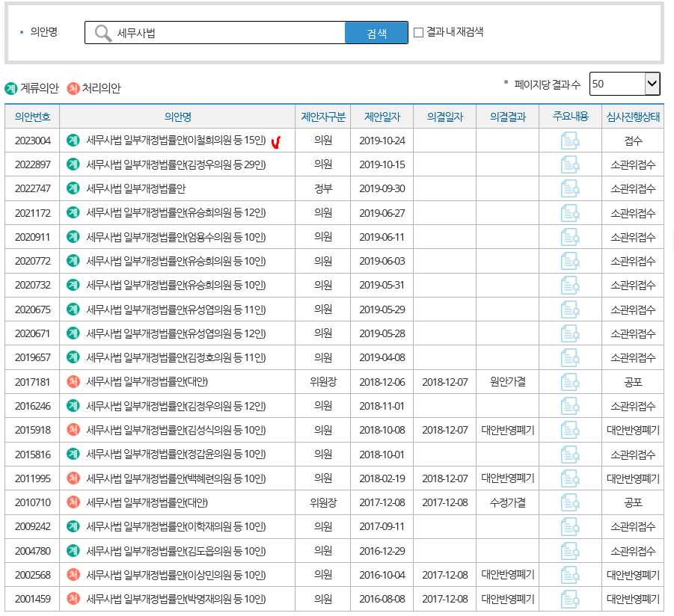The width and height of the screenshot is (674, 616).
Task: Open summary icon for bill 2022897
Action: click(x=570, y=164)
